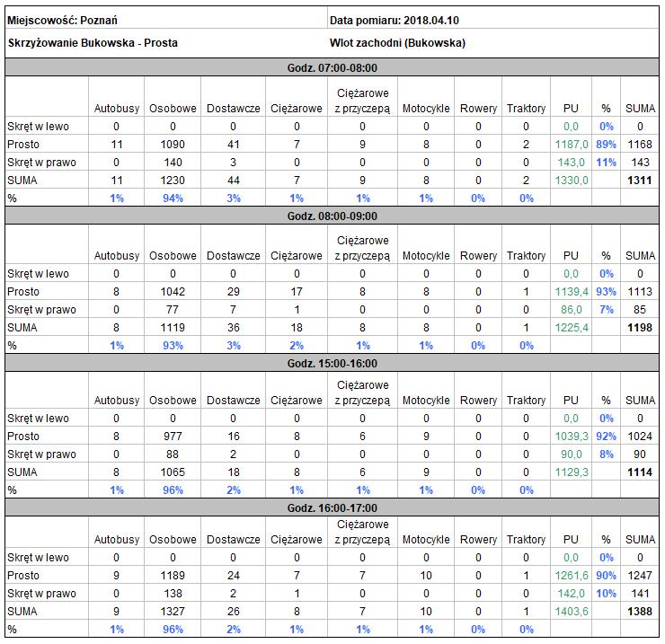The height and width of the screenshot is (644, 665).
Task: Select the cell with value 1065
Action: tap(173, 472)
